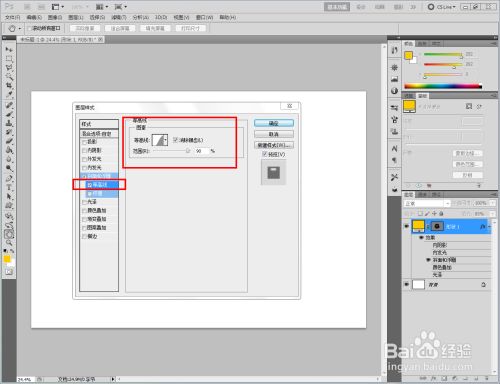The height and width of the screenshot is (384, 500).
Task: Select the Spot Healing Brush tool
Action: coord(9,106)
